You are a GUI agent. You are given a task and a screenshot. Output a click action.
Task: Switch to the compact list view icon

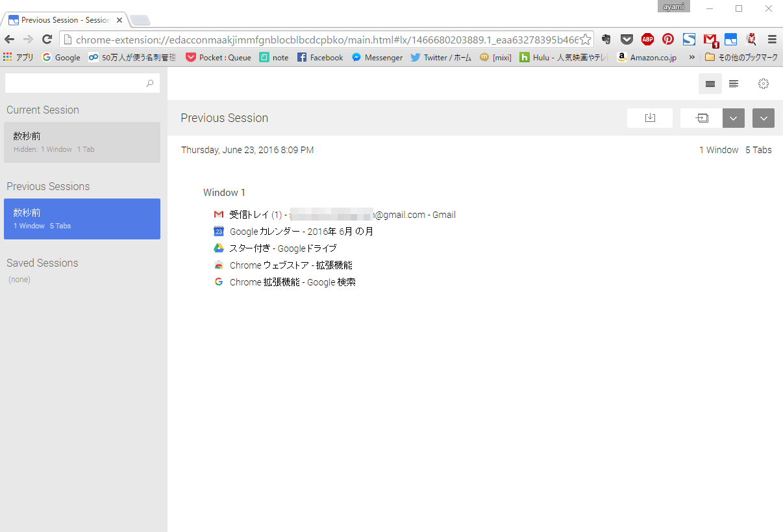734,84
